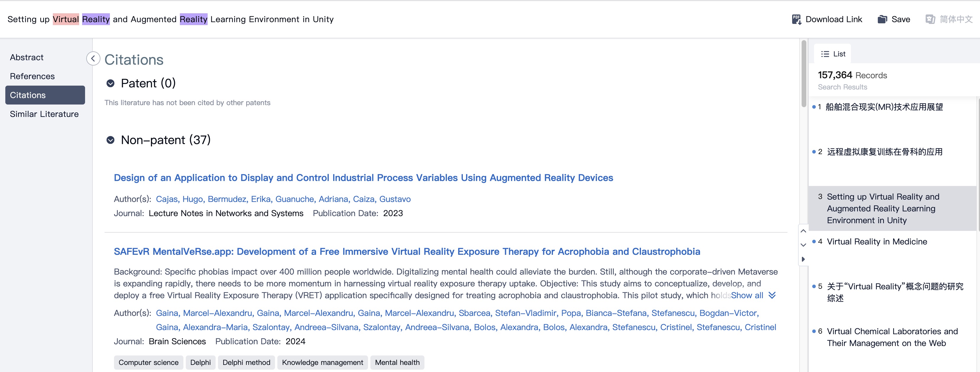Open the Abstract section
980x372 pixels.
[27, 58]
